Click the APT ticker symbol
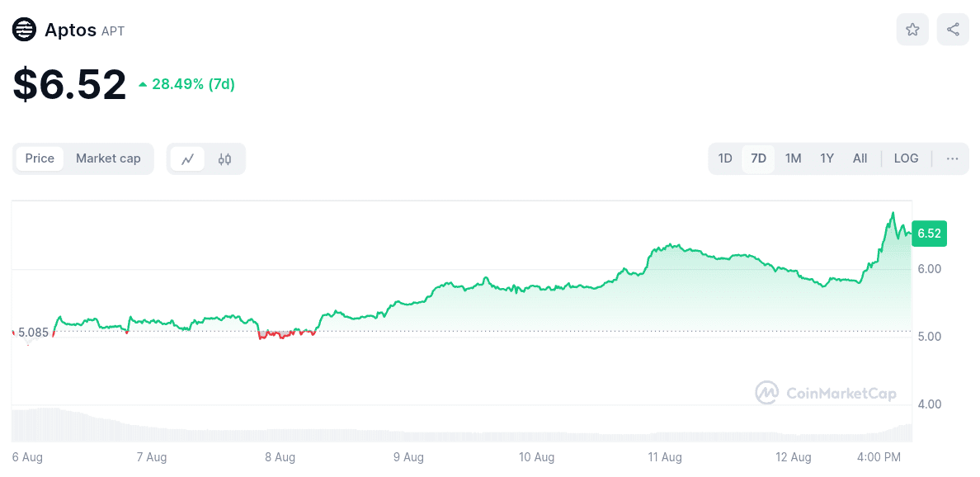The width and height of the screenshot is (980, 477). click(x=115, y=31)
